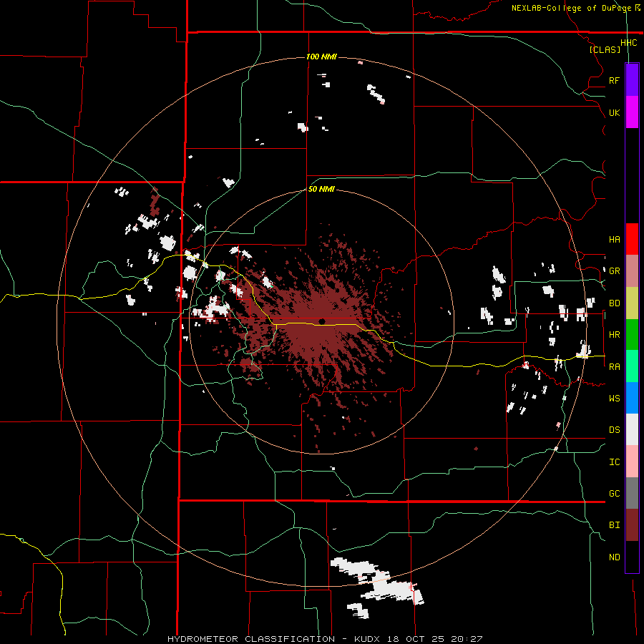
Task: Click the '50 NMI' range ring label
Action: (321, 189)
